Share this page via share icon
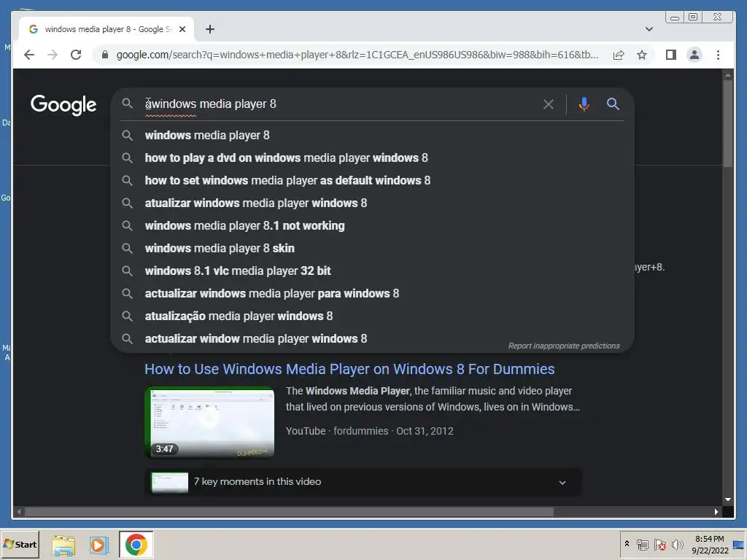Image resolution: width=747 pixels, height=560 pixels. coord(619,55)
